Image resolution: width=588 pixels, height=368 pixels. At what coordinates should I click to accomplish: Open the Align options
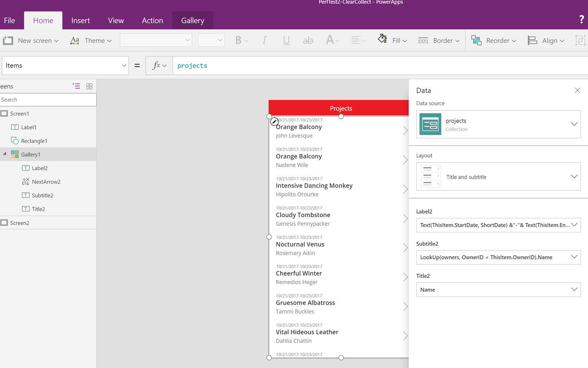[x=545, y=40]
